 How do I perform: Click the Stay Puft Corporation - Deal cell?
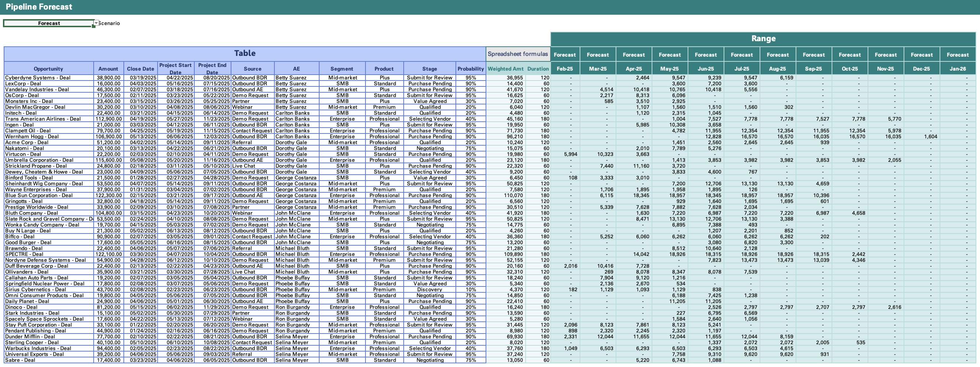tap(49, 325)
